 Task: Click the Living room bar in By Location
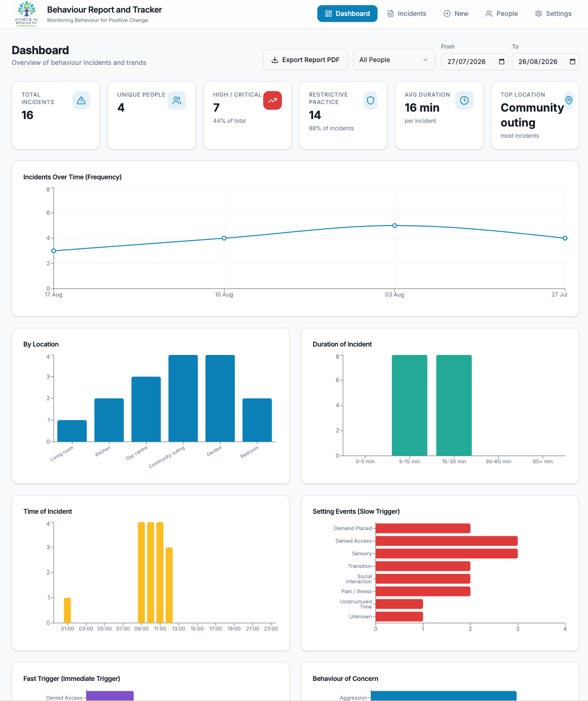72,431
